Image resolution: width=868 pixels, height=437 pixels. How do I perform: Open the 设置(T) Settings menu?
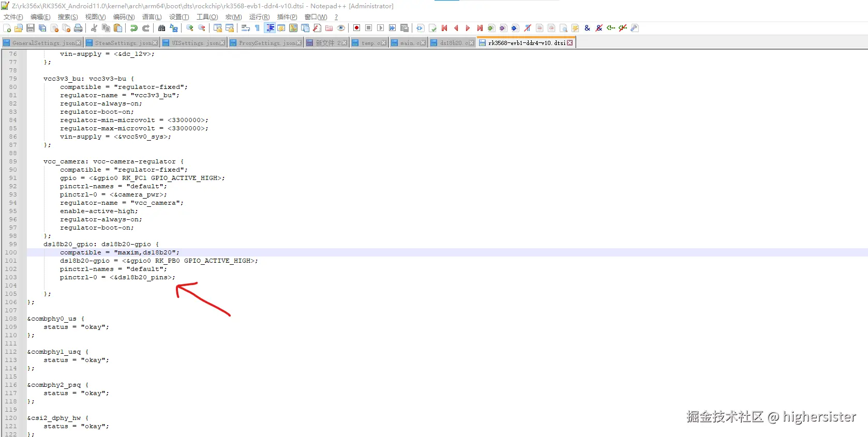pyautogui.click(x=179, y=17)
